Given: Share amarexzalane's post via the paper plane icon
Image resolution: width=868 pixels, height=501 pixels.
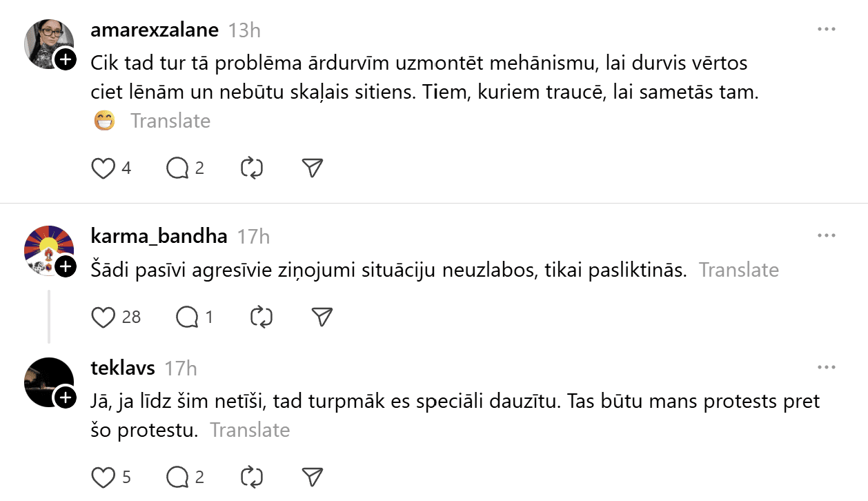Looking at the screenshot, I should pos(313,168).
